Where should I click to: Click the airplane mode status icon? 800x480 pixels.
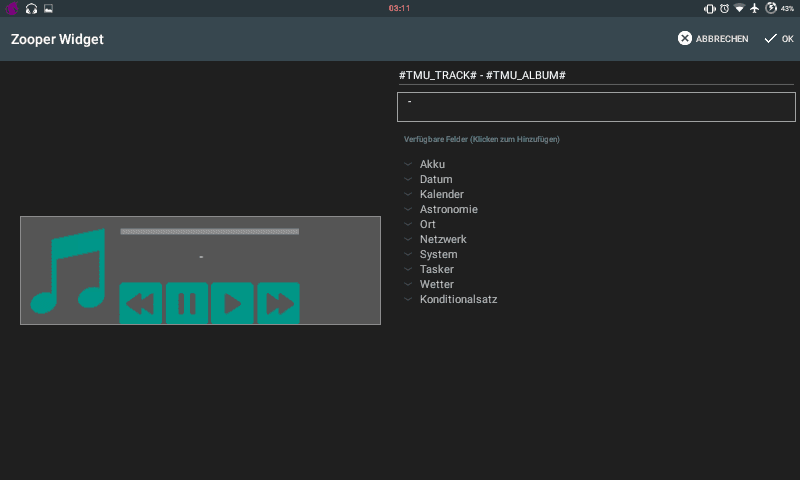tap(755, 8)
